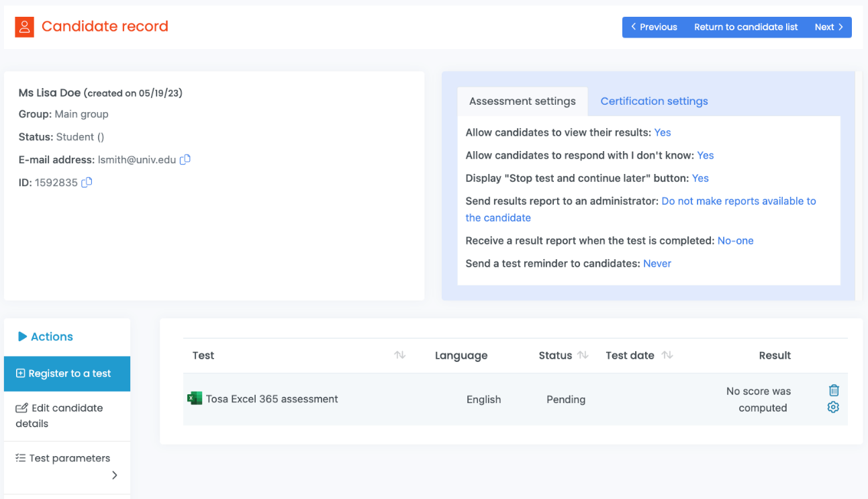Viewport: 868px width, 499px height.
Task: Return to candidate list
Action: pos(746,27)
